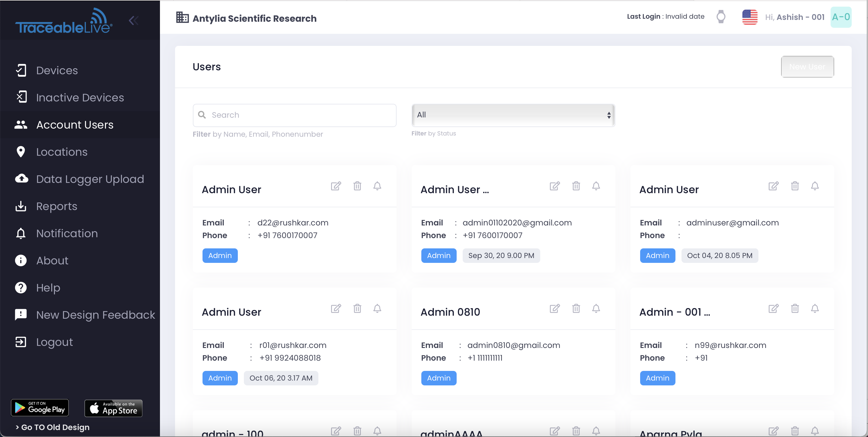Edit the user adminuser@gmail.com

pos(774,186)
